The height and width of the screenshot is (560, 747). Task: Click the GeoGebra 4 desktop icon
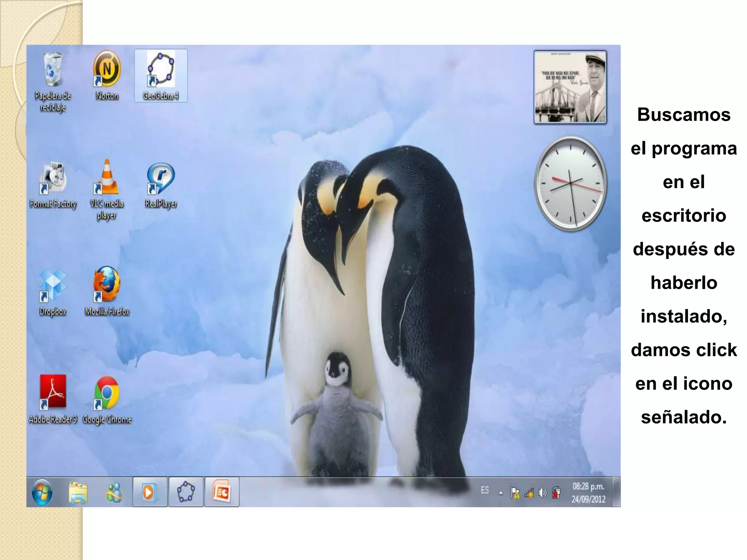(161, 76)
